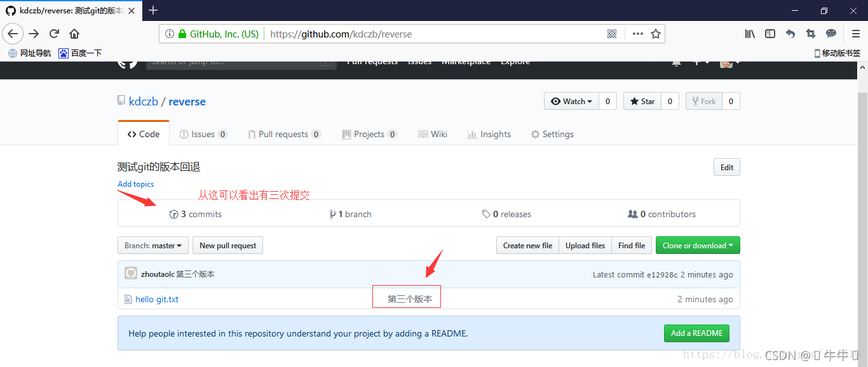Open the browser home page icon
This screenshot has height=367, width=868.
pyautogui.click(x=74, y=34)
